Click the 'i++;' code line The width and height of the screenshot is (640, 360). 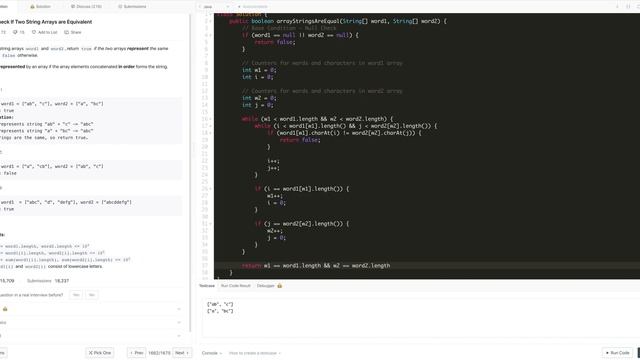[273, 161]
